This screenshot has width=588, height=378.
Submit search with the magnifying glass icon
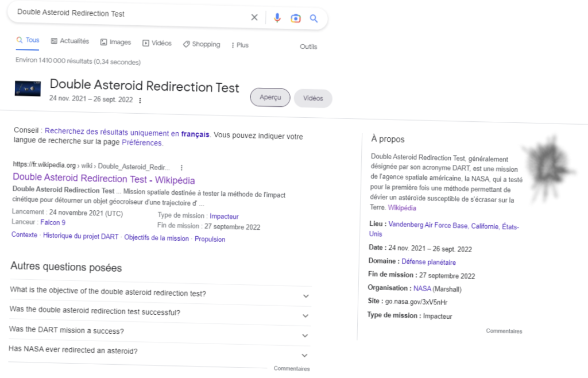pos(314,18)
